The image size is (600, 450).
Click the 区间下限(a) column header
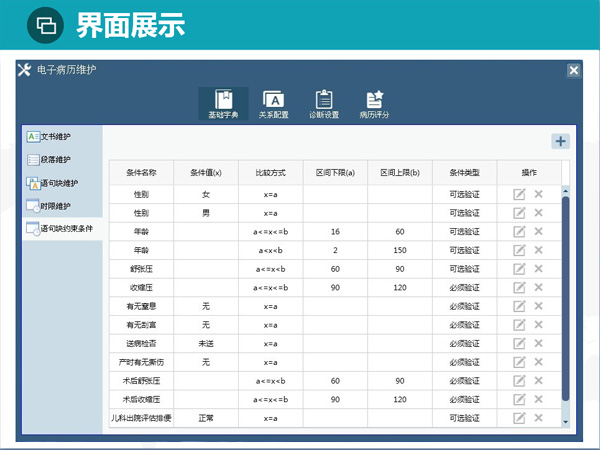[335, 173]
